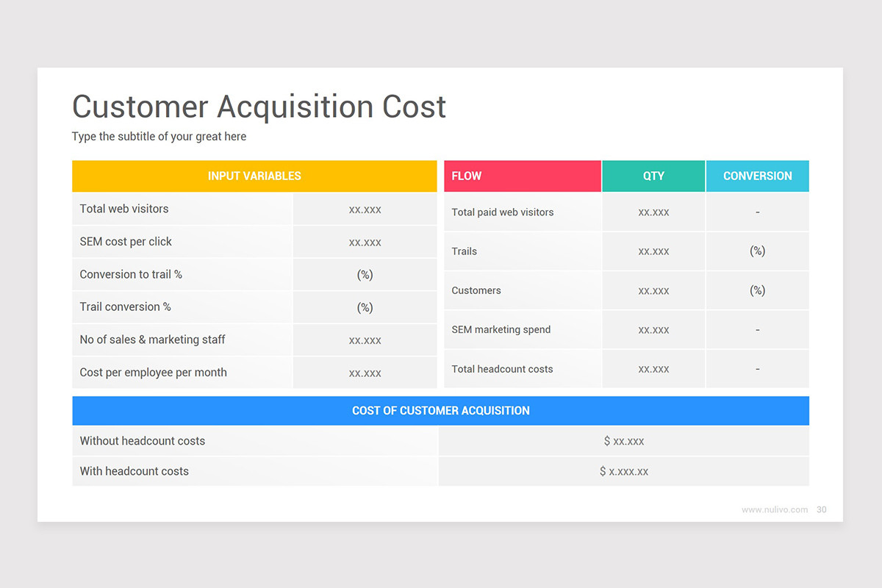882x588 pixels.
Task: Select the Customer Acquisition Cost title
Action: point(259,107)
